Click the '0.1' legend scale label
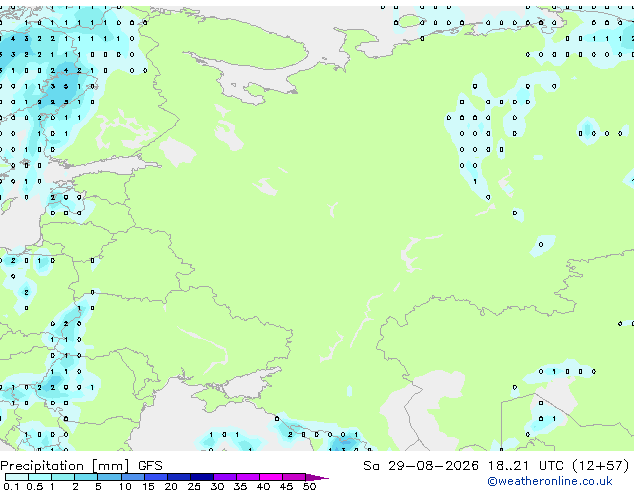The image size is (634, 490). tap(11, 486)
